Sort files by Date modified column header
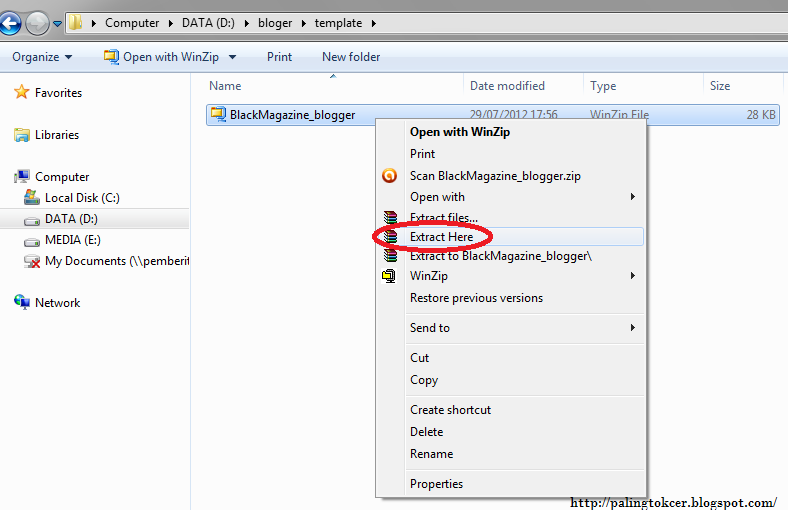 [507, 86]
